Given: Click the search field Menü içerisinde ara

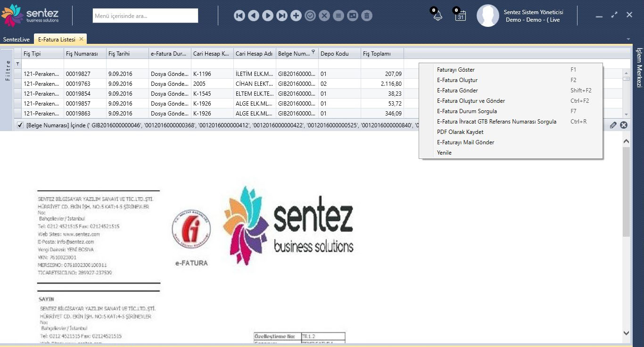Looking at the screenshot, I should [x=145, y=16].
